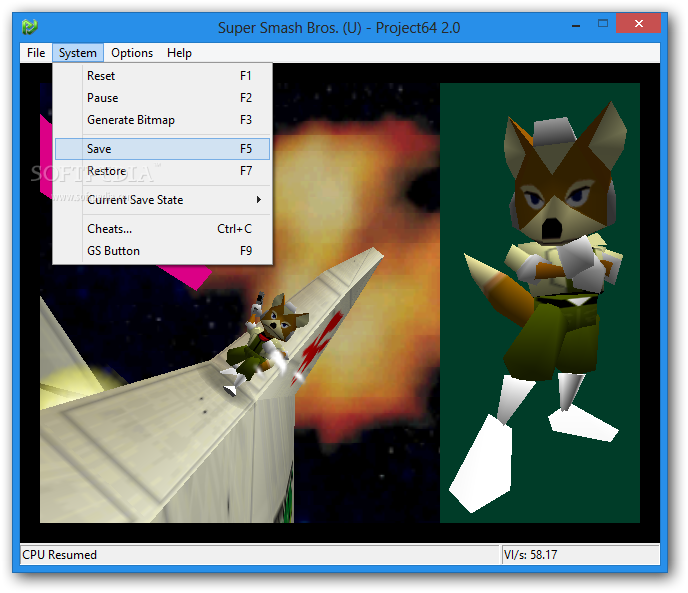Select Restore menu entry
Screen dimensions: 688x593
pyautogui.click(x=162, y=171)
